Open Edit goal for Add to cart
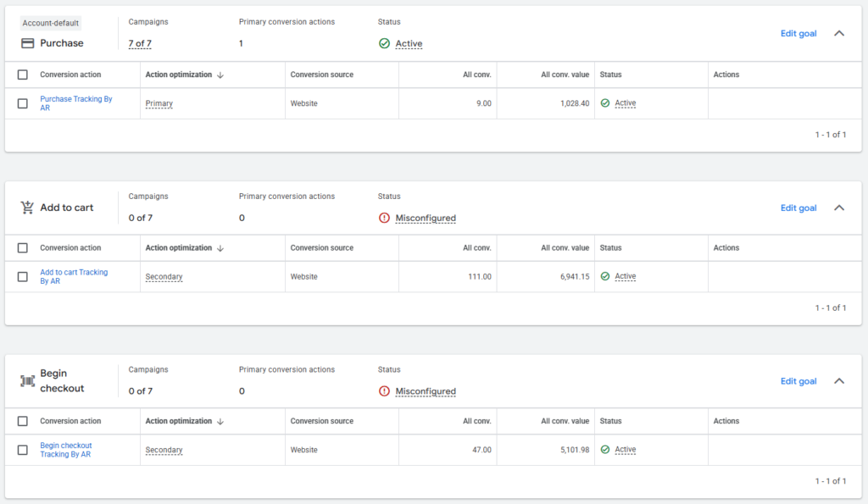Image resolution: width=868 pixels, height=504 pixels. click(x=798, y=208)
